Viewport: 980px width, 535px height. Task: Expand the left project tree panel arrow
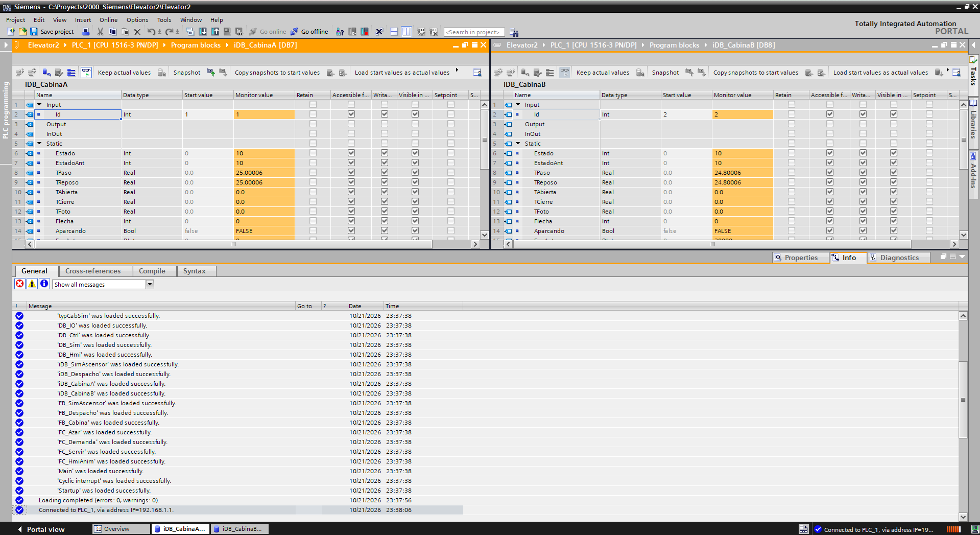[6, 45]
